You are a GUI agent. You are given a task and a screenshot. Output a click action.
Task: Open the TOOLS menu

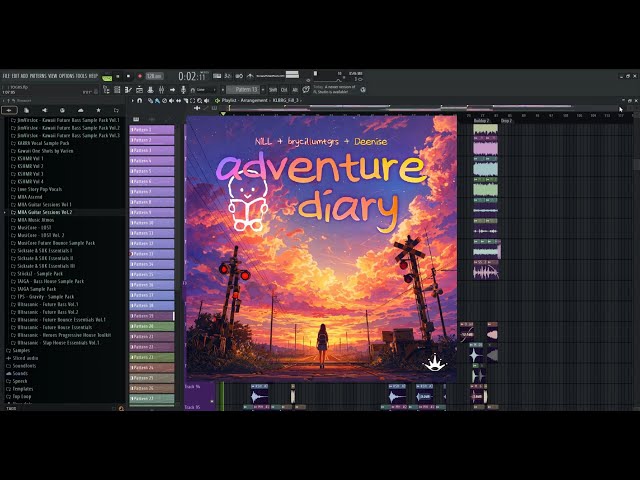pos(82,76)
